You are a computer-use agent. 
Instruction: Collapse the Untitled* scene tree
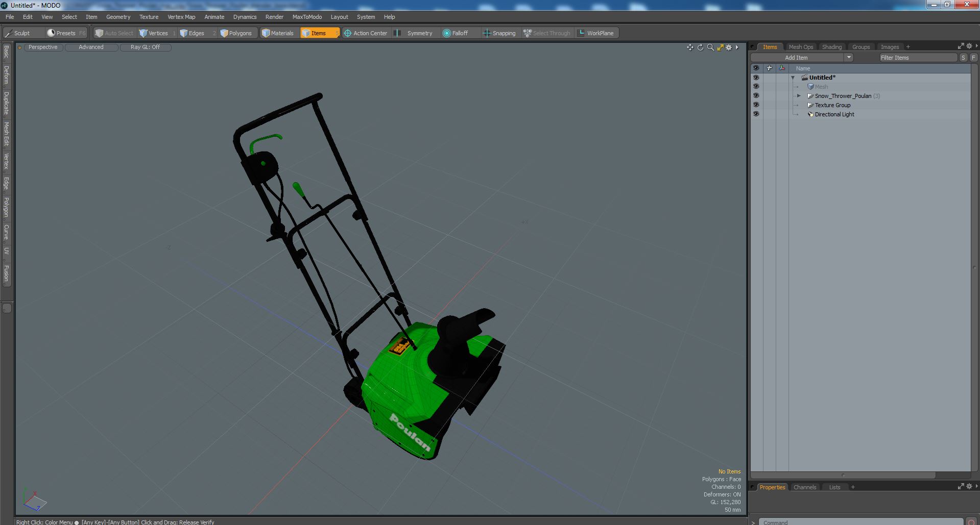pyautogui.click(x=793, y=78)
